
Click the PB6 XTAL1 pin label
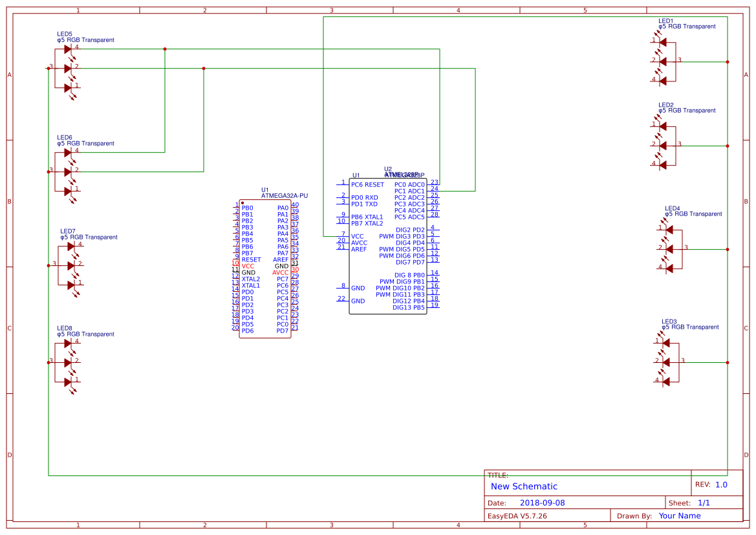coord(367,217)
